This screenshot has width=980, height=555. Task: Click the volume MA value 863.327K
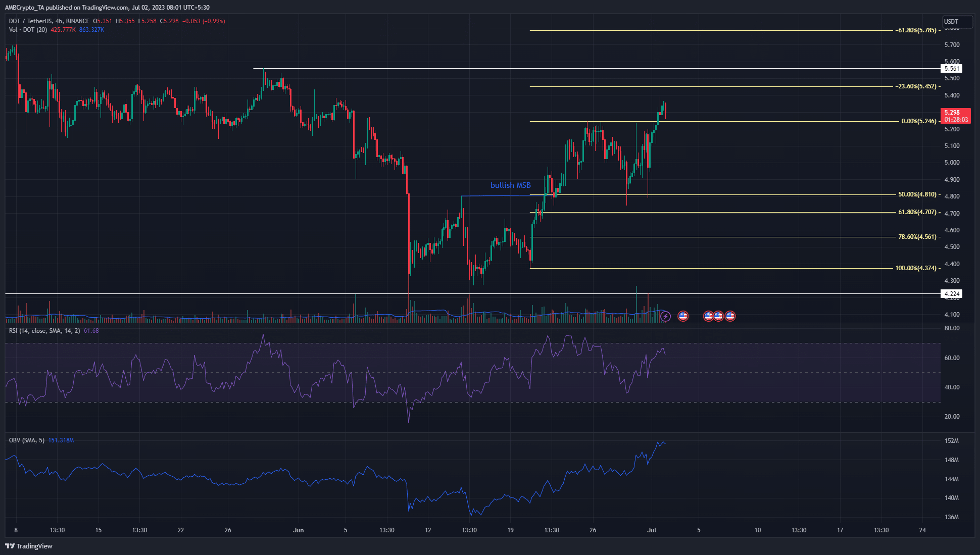[91, 30]
